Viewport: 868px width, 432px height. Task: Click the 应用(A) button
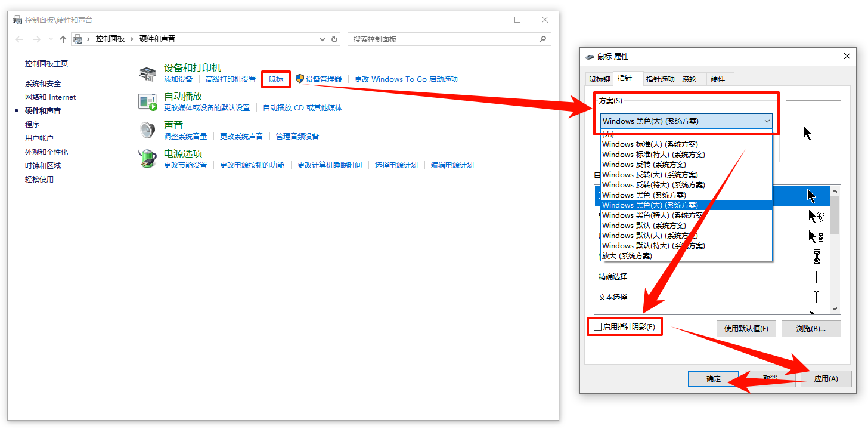(826, 379)
